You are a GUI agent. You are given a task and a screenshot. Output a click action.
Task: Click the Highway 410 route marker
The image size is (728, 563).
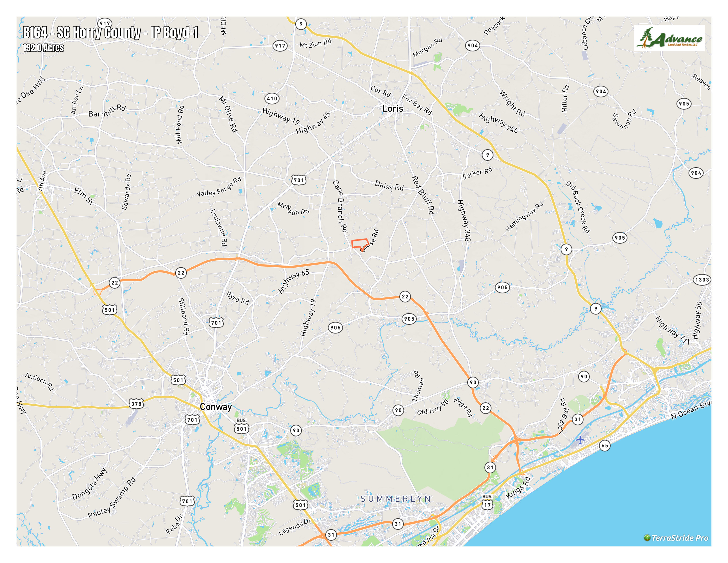tap(272, 98)
